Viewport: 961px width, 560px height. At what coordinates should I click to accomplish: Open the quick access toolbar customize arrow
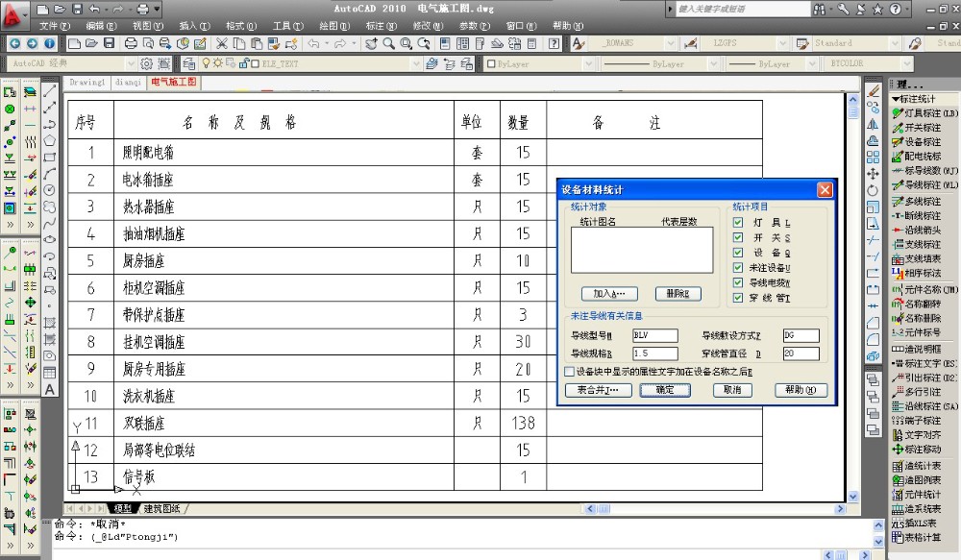pos(158,10)
